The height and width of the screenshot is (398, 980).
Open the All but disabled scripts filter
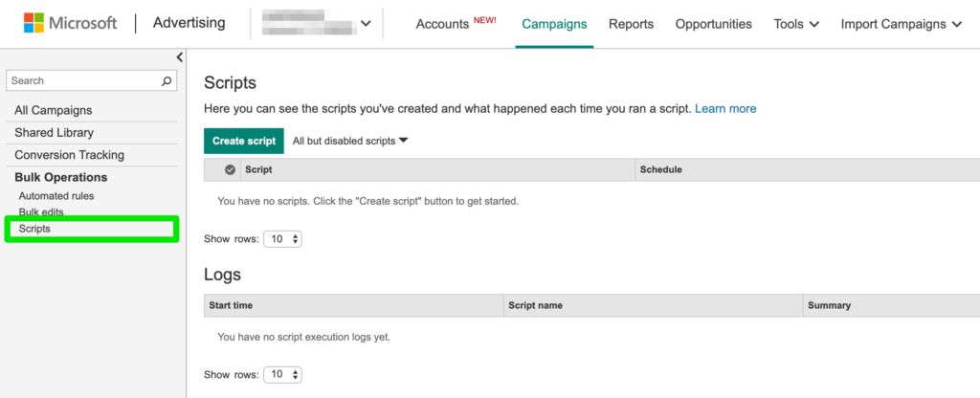350,141
